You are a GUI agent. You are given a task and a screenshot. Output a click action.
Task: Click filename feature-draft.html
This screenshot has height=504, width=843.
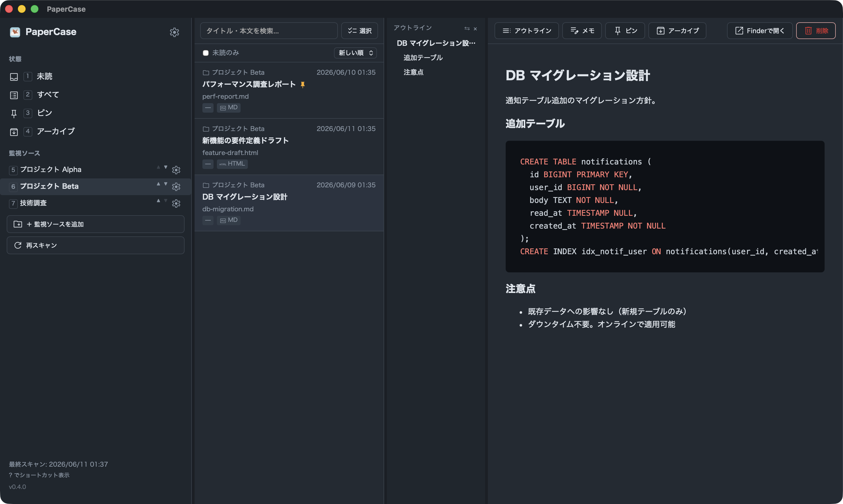[x=230, y=153]
